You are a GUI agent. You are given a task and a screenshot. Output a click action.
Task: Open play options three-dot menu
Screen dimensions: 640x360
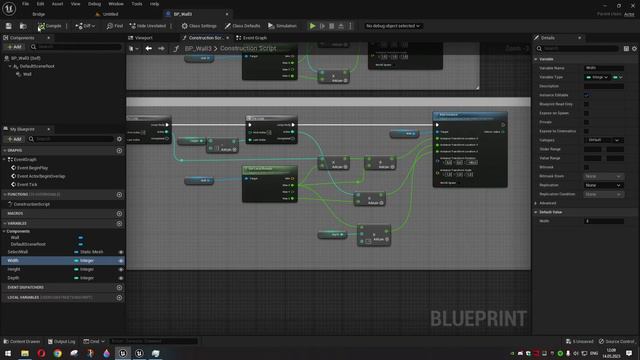(x=350, y=26)
